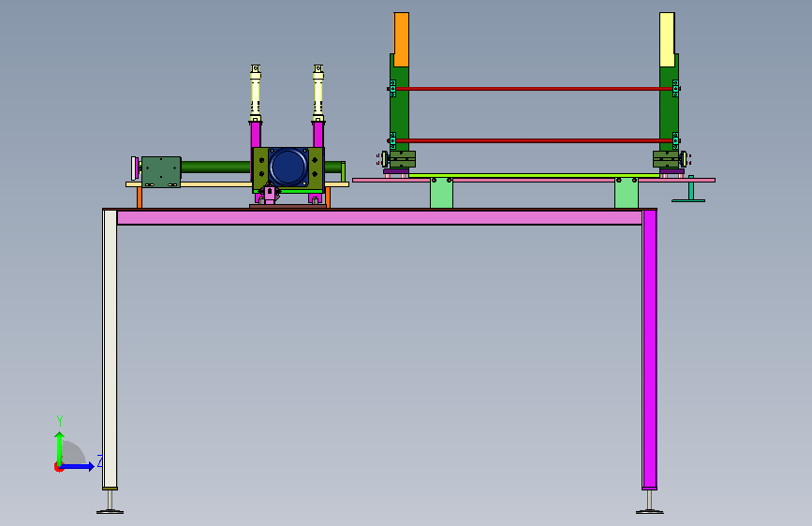
Task: Select the left yellow pneumatic cylinder
Action: (x=256, y=94)
